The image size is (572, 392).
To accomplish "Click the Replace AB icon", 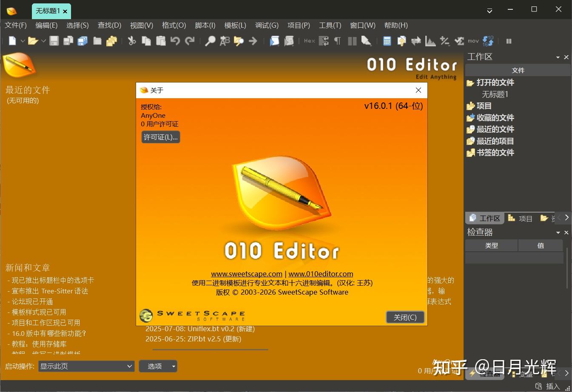I will 225,41.
